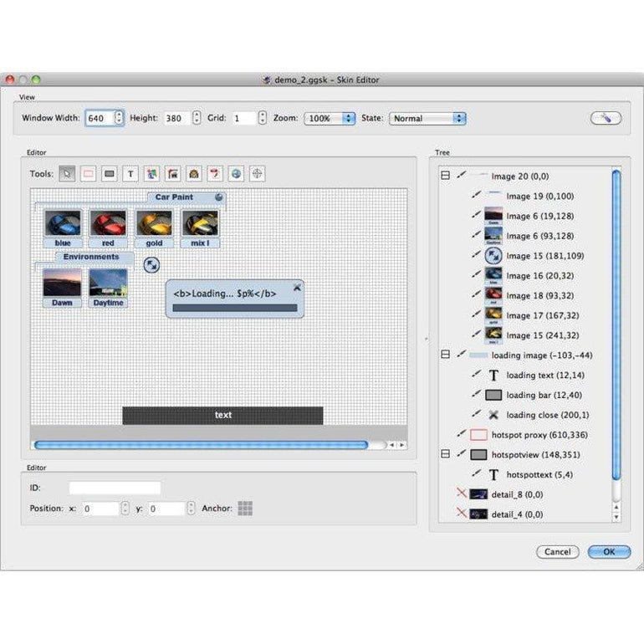The width and height of the screenshot is (644, 644).
Task: Collapse the loading image tree node
Action: tap(445, 354)
